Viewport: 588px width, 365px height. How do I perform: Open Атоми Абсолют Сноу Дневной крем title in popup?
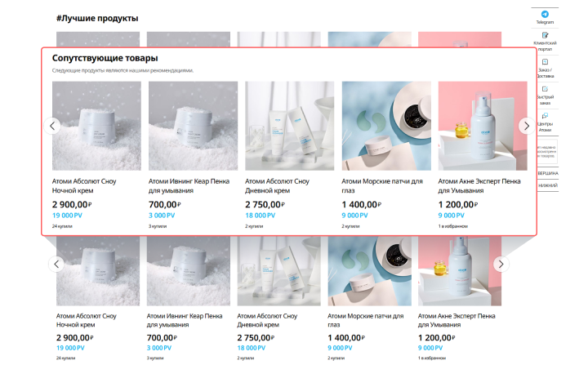pos(277,185)
